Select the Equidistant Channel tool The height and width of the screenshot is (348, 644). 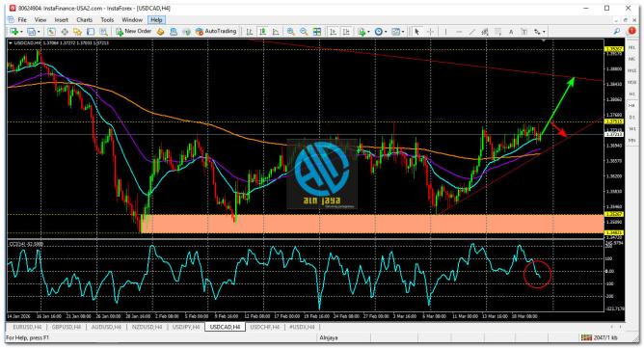[x=485, y=32]
